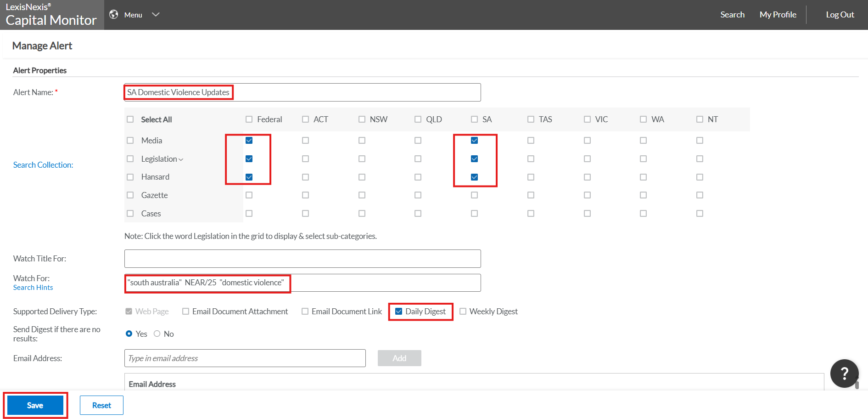Open the Search Hints link
The width and height of the screenshot is (868, 419).
click(33, 288)
